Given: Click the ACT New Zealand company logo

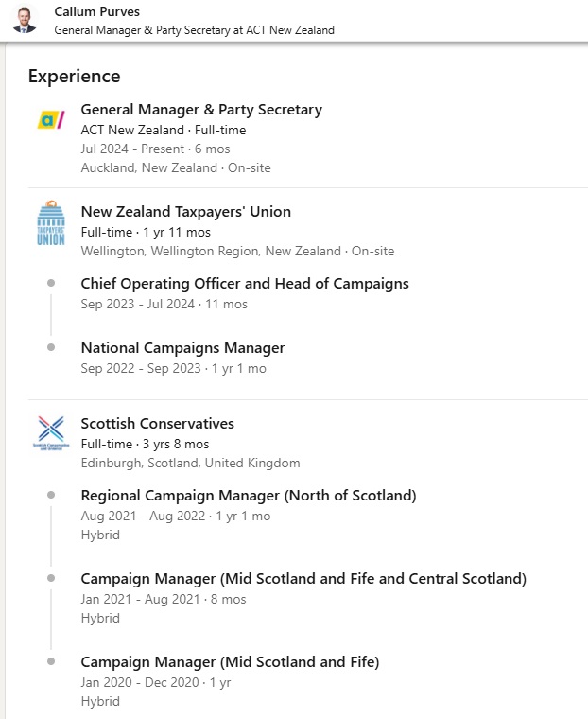Looking at the screenshot, I should point(50,119).
